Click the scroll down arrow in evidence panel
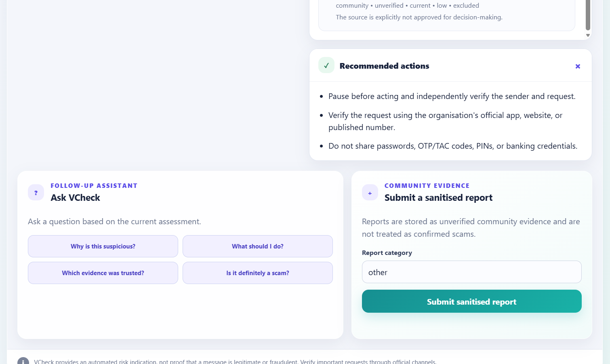The image size is (610, 364). pyautogui.click(x=588, y=35)
